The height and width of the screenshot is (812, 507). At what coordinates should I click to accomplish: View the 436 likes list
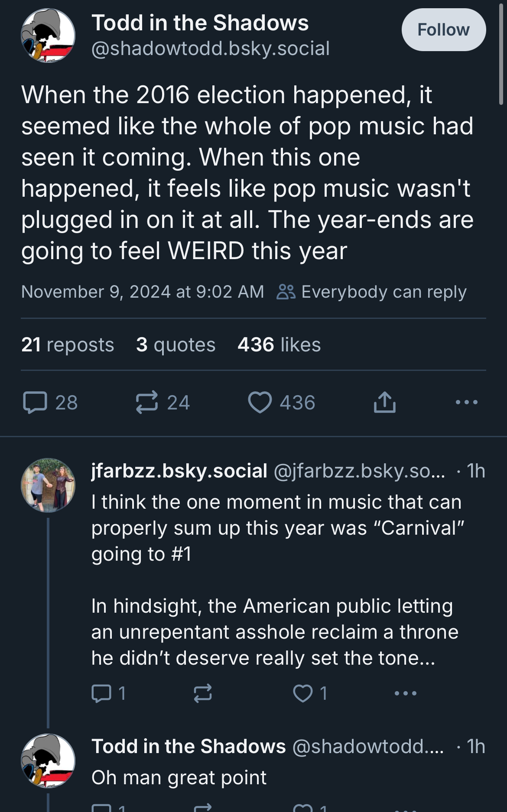pos(279,345)
